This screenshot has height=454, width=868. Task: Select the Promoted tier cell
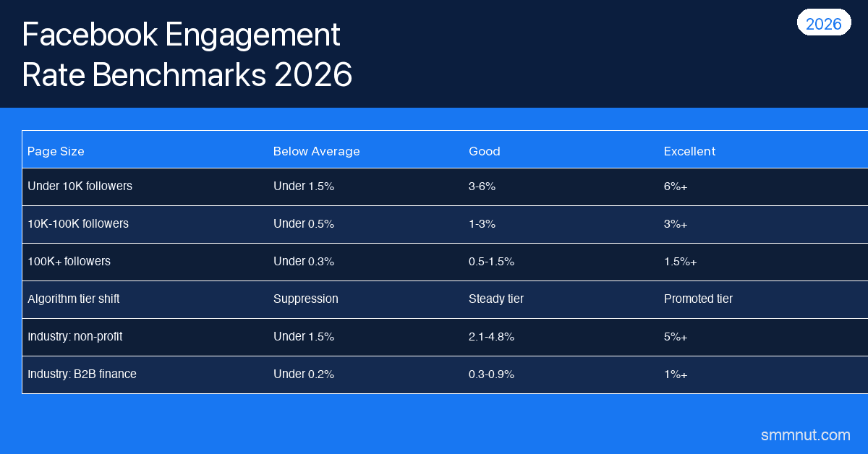pyautogui.click(x=698, y=299)
